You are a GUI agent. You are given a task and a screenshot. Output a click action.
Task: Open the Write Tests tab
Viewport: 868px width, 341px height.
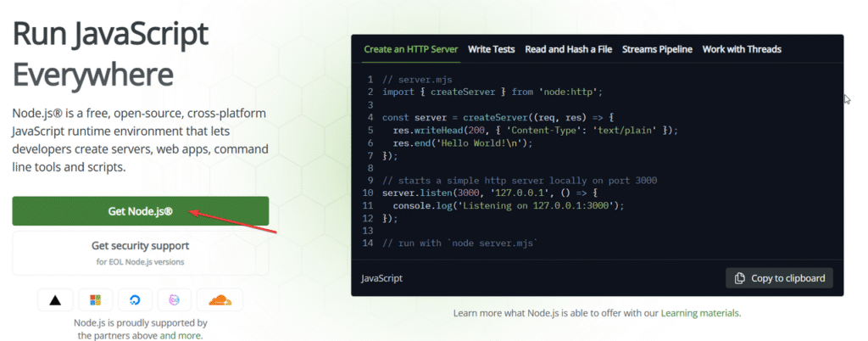point(491,49)
